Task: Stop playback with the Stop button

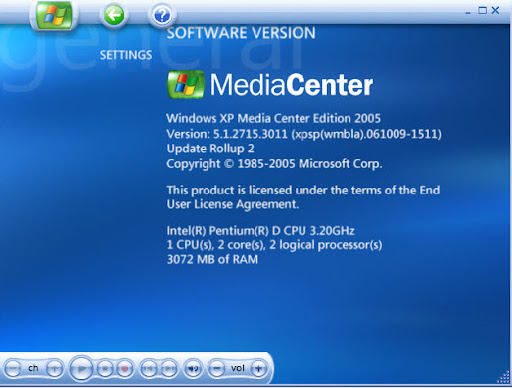Action: pyautogui.click(x=105, y=369)
